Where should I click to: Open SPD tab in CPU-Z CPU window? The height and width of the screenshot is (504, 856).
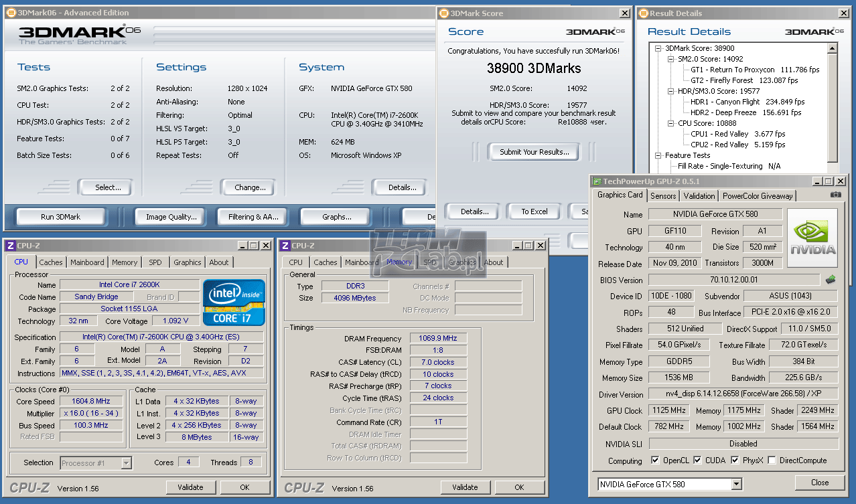[155, 262]
